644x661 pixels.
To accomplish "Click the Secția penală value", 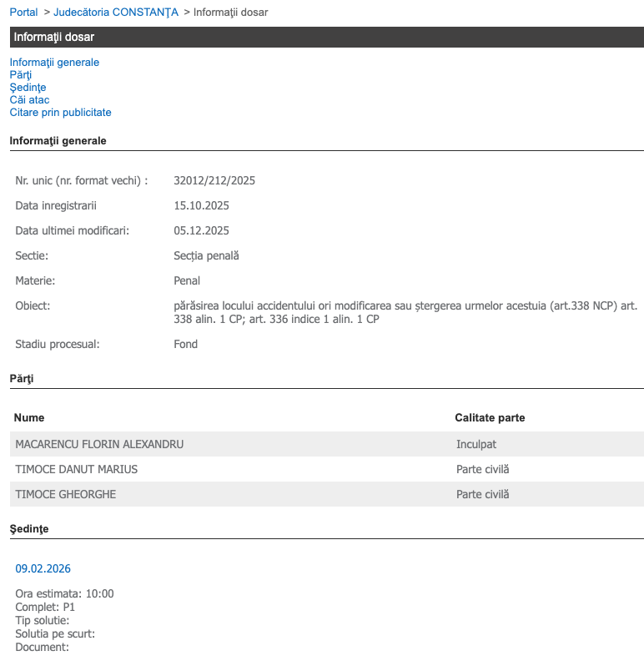I will pyautogui.click(x=206, y=255).
